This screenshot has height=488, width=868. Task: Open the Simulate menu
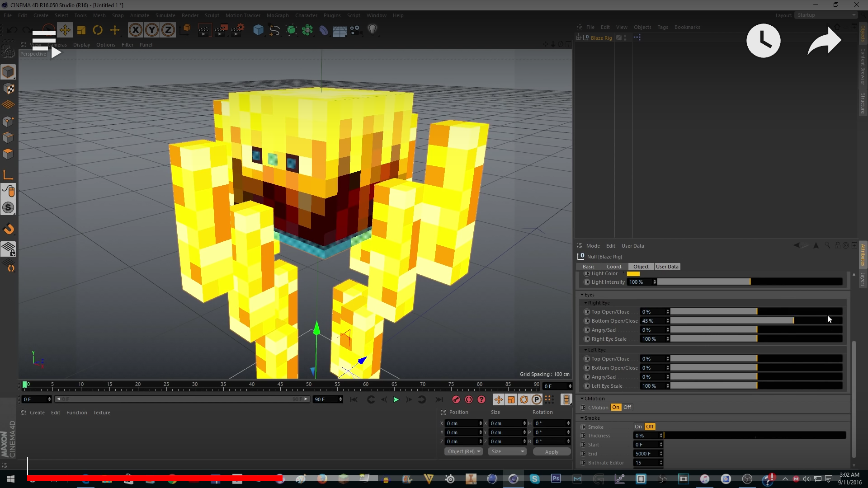coord(165,15)
